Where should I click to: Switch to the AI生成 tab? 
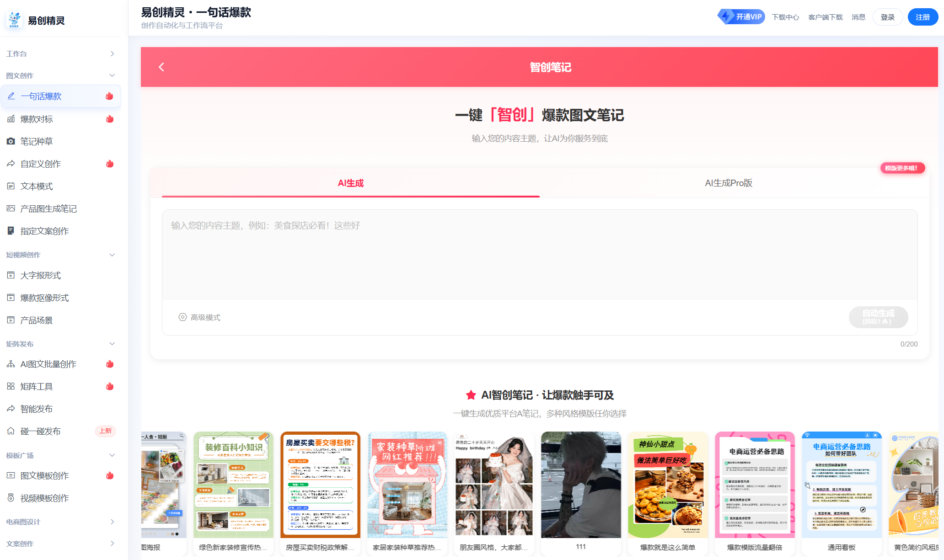(x=351, y=183)
